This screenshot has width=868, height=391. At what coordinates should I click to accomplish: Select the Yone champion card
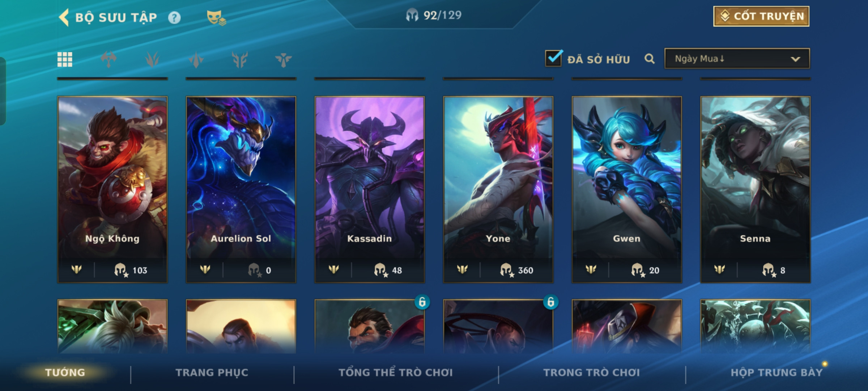pyautogui.click(x=498, y=189)
